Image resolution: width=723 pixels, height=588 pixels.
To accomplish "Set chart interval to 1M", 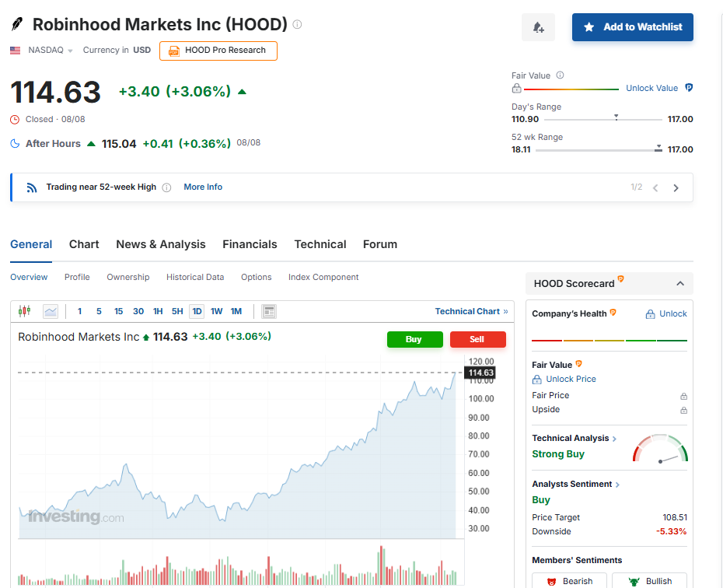I will (236, 311).
